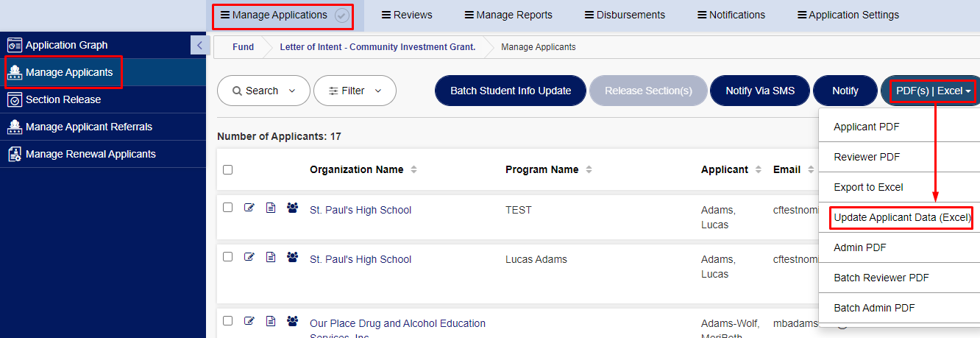Open the Reviews menu

click(407, 15)
